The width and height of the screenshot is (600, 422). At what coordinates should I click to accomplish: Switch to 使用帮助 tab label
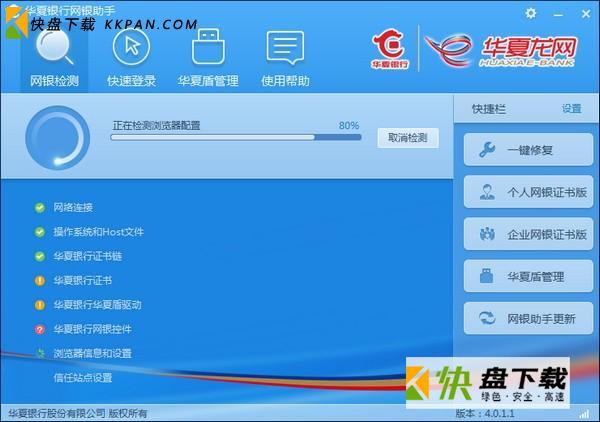pos(285,81)
